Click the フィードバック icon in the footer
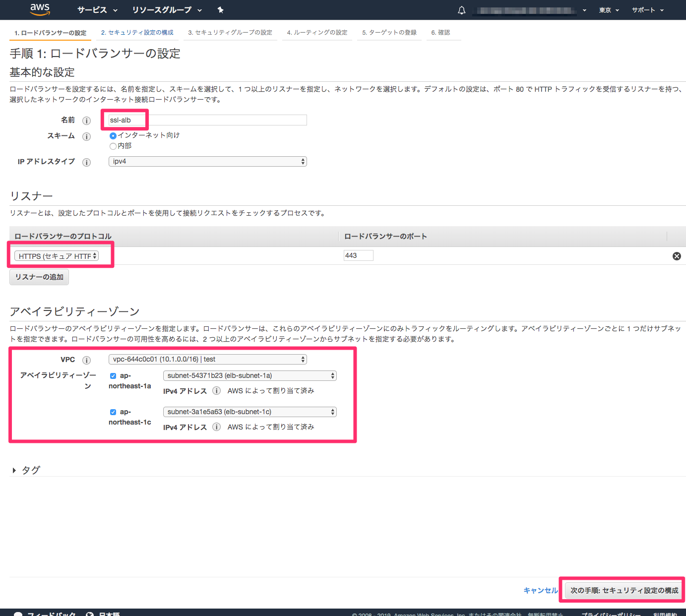Screen dimensions: 686x616 point(18,614)
